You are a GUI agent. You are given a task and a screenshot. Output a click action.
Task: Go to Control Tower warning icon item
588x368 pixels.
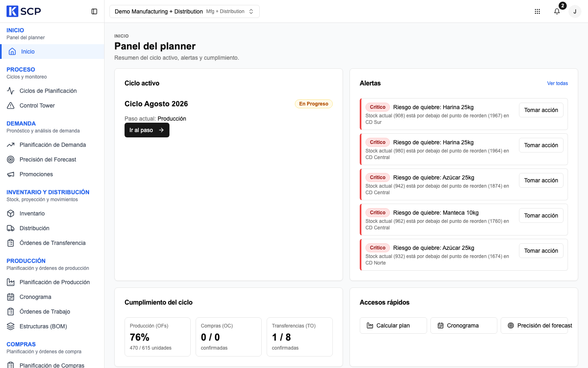(x=52, y=105)
